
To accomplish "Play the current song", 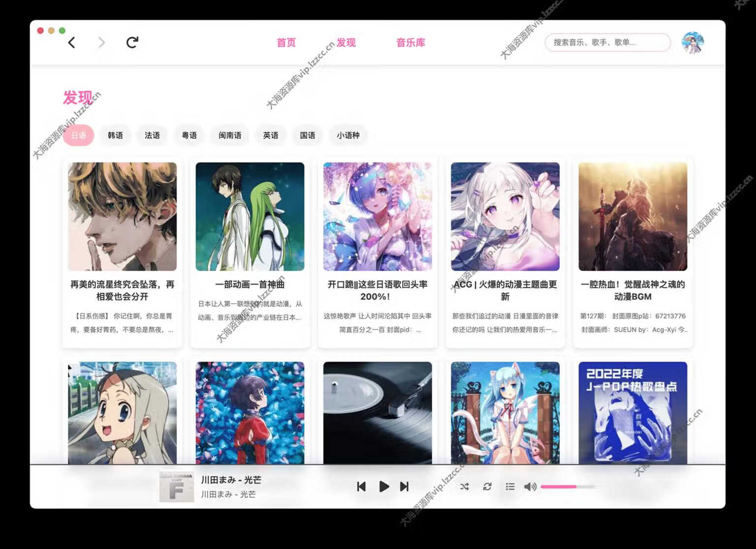I will click(x=384, y=487).
